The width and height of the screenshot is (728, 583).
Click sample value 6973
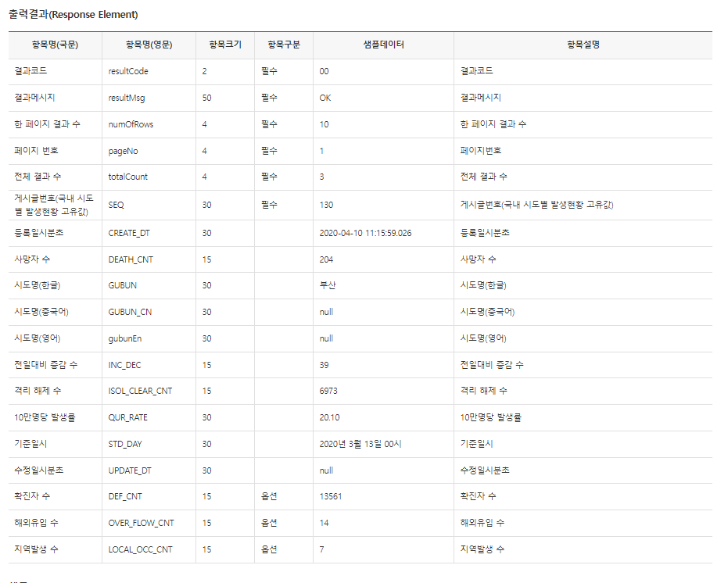[328, 391]
